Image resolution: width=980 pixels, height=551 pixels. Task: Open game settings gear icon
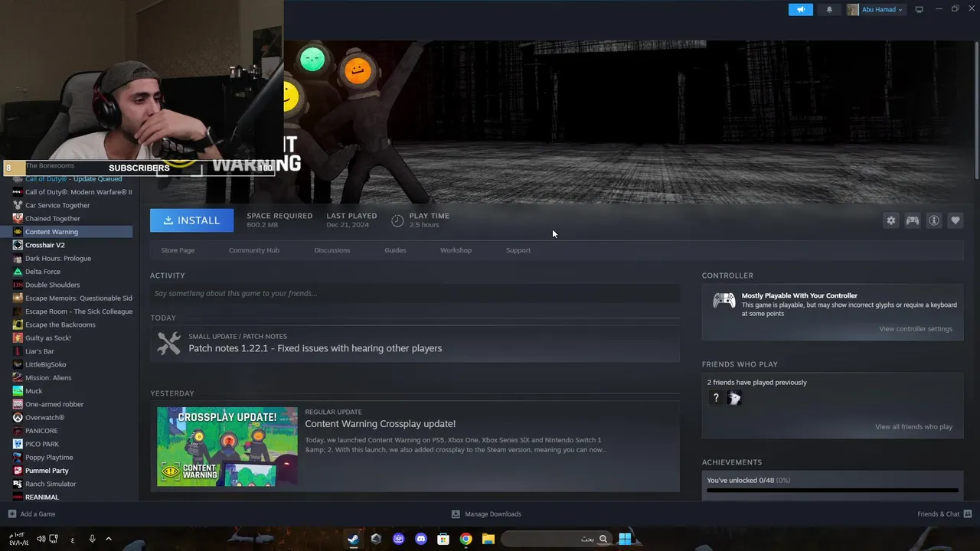(x=891, y=220)
